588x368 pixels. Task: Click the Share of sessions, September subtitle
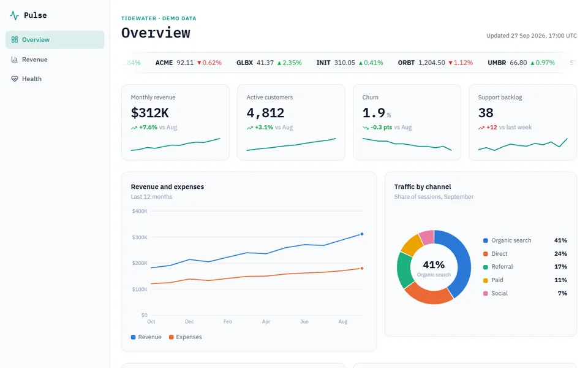tap(434, 197)
